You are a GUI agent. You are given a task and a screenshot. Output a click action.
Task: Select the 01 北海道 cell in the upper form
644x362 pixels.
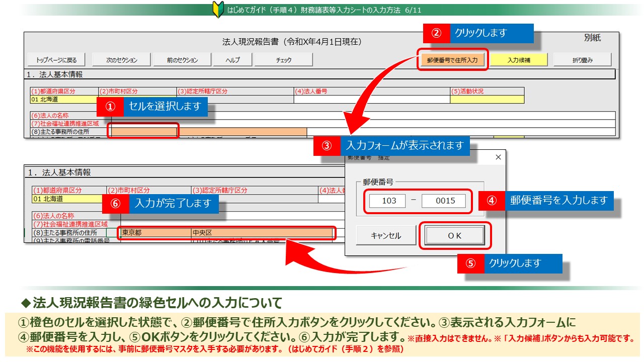64,100
